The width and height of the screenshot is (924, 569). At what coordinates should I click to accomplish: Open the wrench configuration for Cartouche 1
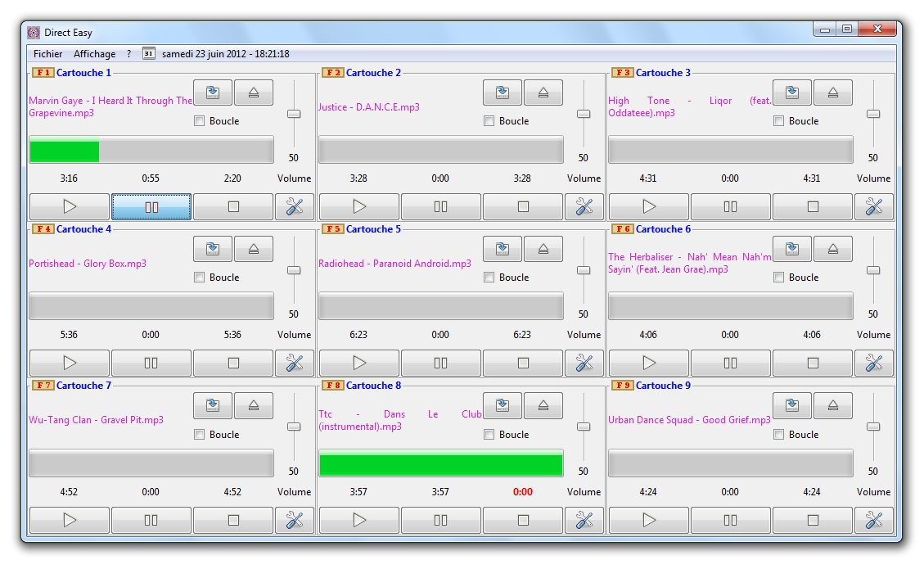295,206
